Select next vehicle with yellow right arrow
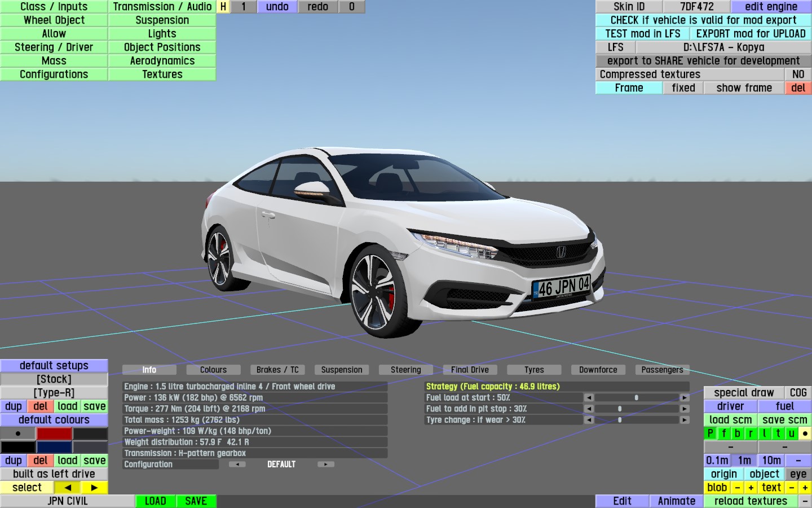 [x=95, y=488]
